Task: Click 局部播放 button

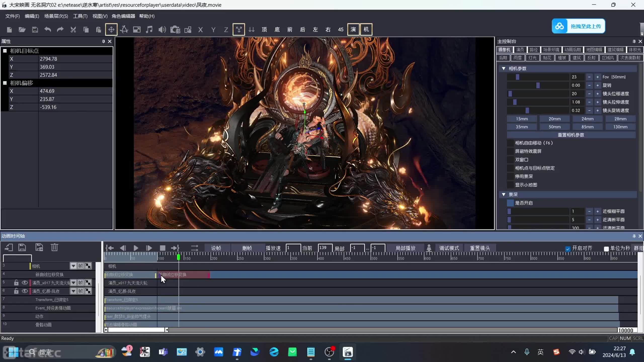Action: [405, 248]
